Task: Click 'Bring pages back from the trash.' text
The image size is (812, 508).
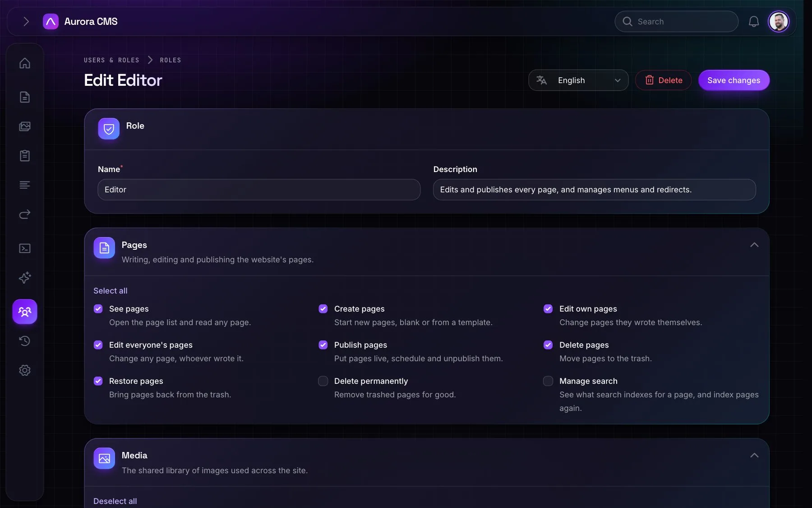Action: coord(170,395)
